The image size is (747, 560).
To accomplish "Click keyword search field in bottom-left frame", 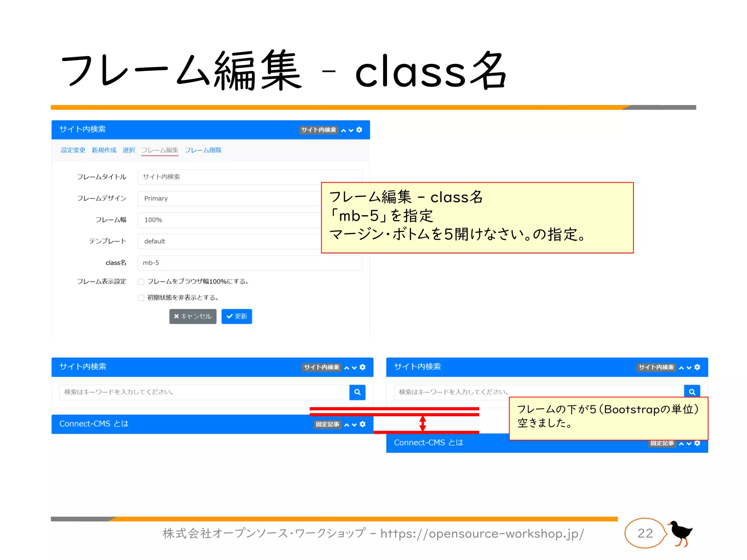I will tap(204, 392).
